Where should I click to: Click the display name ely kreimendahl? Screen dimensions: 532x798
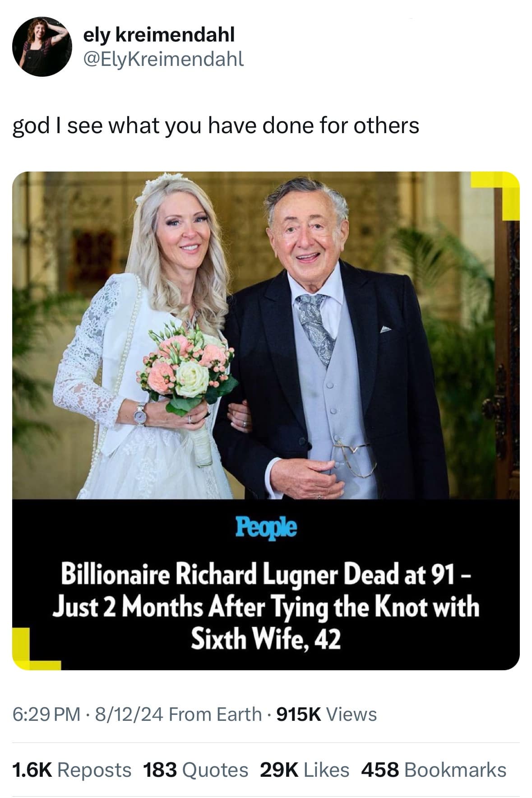tap(159, 35)
